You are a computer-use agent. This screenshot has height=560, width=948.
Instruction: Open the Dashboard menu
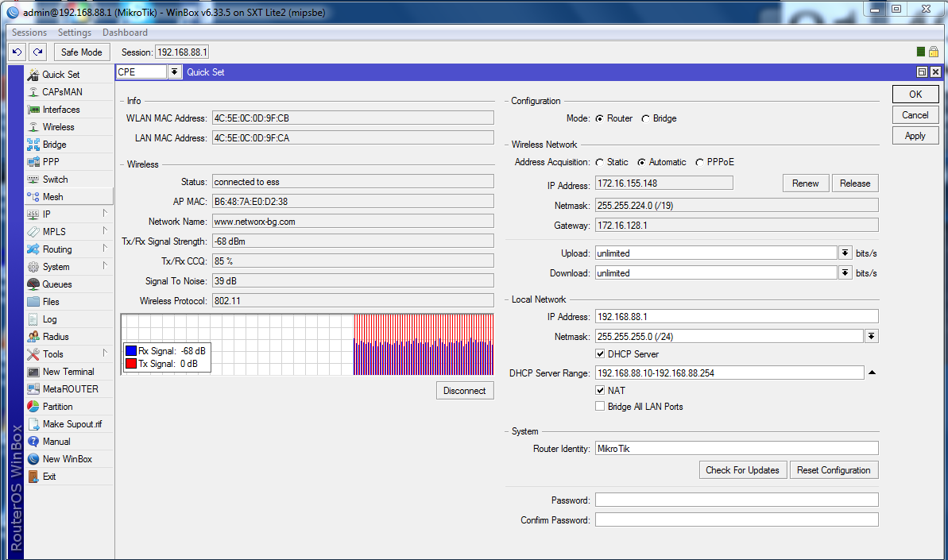coord(125,33)
